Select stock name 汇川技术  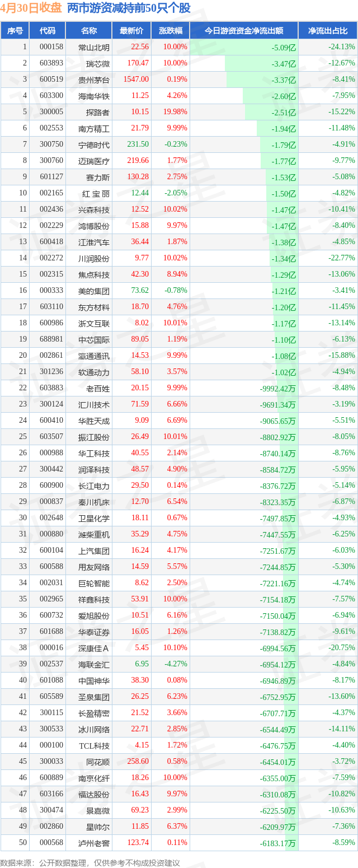(x=95, y=404)
